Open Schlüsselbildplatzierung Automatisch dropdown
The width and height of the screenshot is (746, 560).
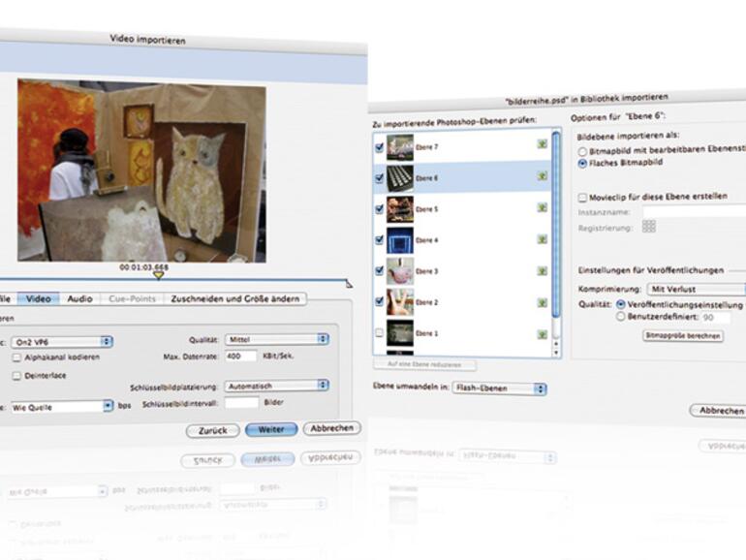point(277,386)
